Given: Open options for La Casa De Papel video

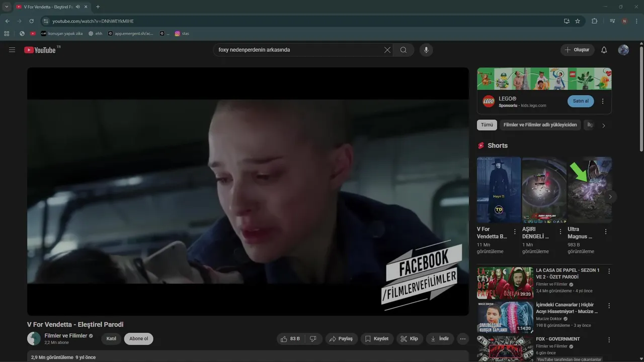Looking at the screenshot, I should 609,271.
